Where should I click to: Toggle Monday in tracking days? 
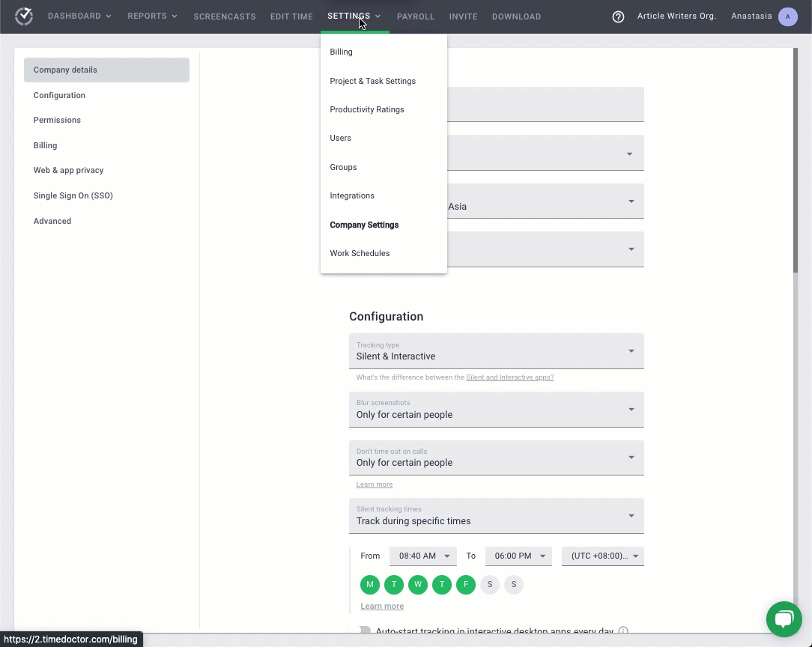(x=370, y=584)
